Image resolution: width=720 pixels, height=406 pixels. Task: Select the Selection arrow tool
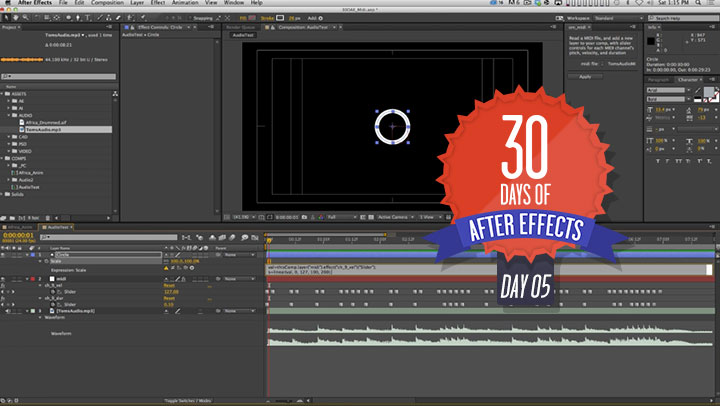[6, 18]
